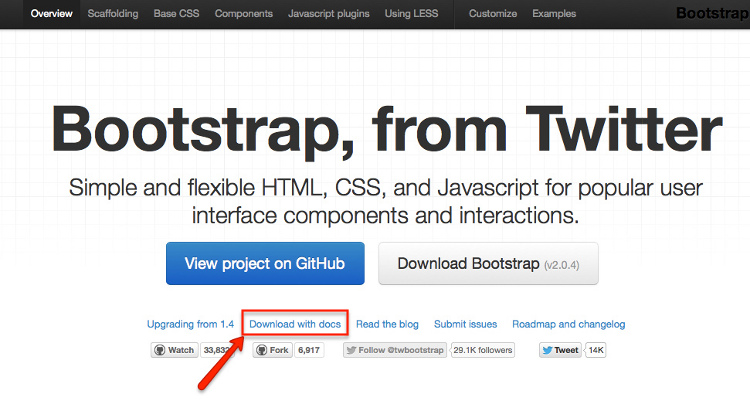Switch to the Overview tab
This screenshot has height=411, width=750.
coord(50,14)
